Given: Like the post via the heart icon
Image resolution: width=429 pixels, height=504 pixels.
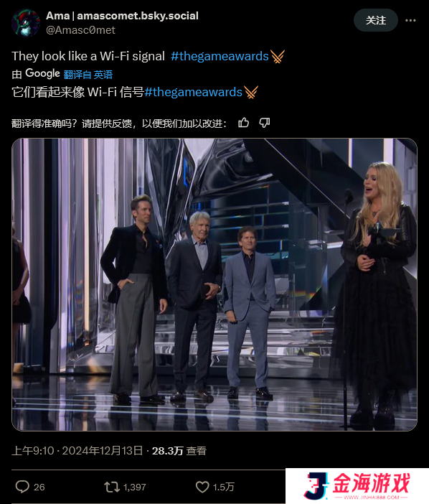Looking at the screenshot, I should [x=202, y=487].
